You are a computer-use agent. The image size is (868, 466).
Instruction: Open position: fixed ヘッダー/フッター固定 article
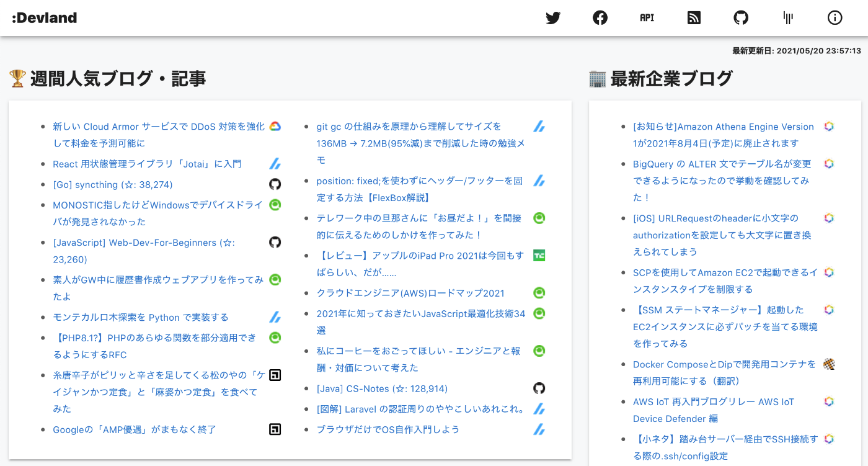click(420, 189)
